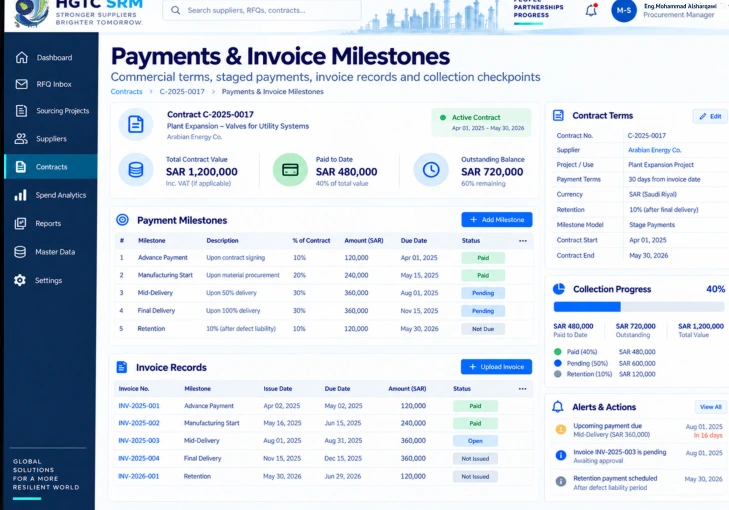Click the 'In 16 days' alert text
Viewport: 729px width, 510px height.
tap(708, 436)
